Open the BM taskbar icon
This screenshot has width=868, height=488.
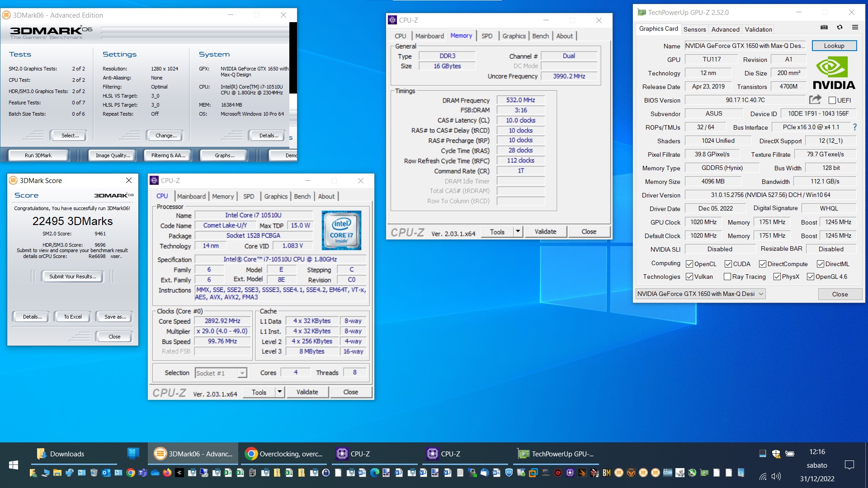606,473
